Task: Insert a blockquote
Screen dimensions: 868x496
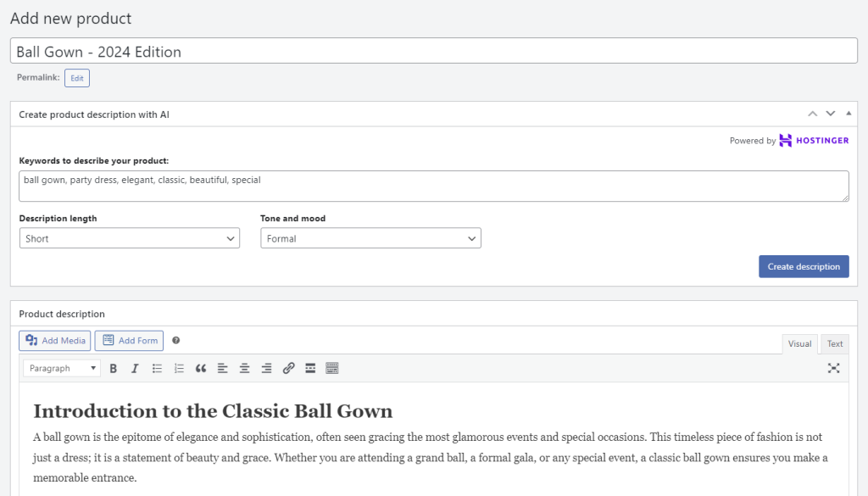Action: coord(200,368)
